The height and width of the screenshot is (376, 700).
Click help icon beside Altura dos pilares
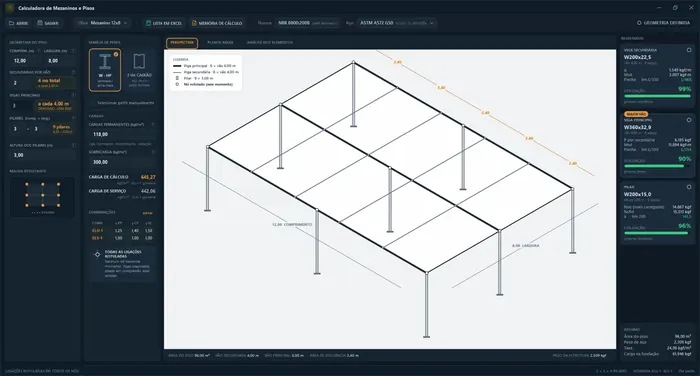click(73, 145)
